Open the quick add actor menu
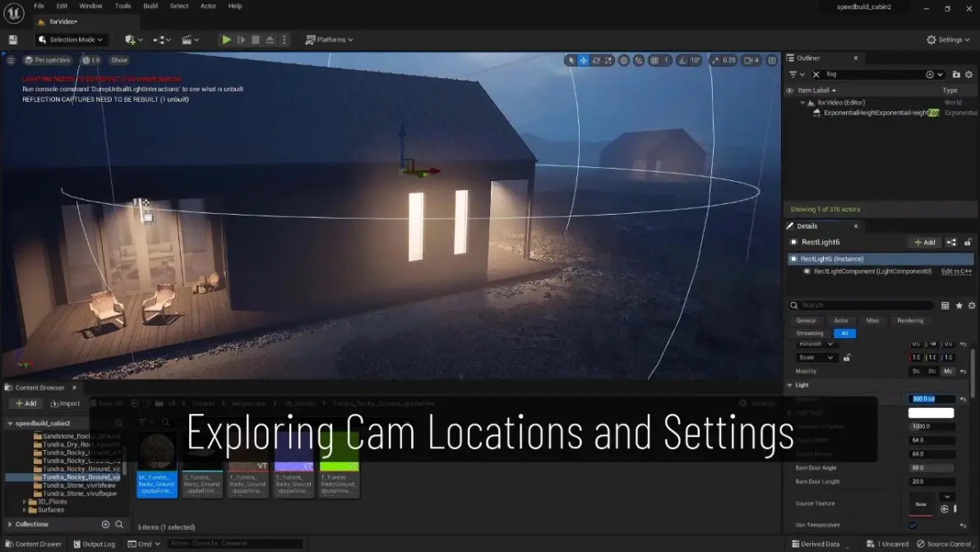 click(133, 39)
